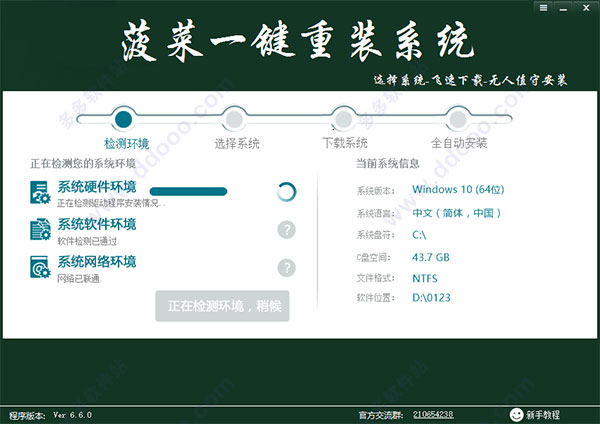
Task: Select the 选择系统 step circle
Action: pyautogui.click(x=234, y=119)
